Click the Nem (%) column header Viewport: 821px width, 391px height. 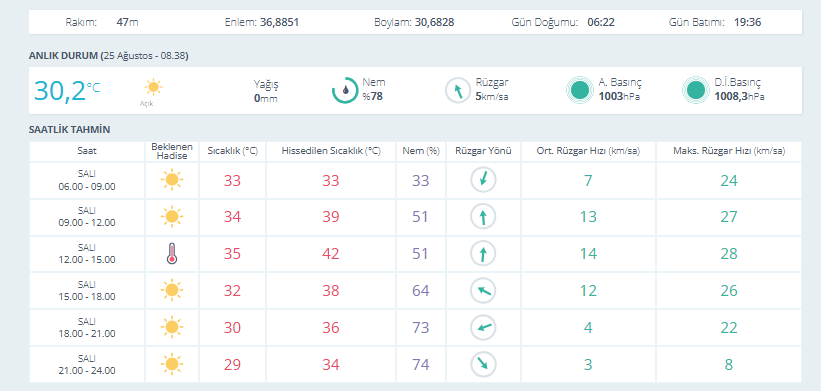(x=421, y=151)
